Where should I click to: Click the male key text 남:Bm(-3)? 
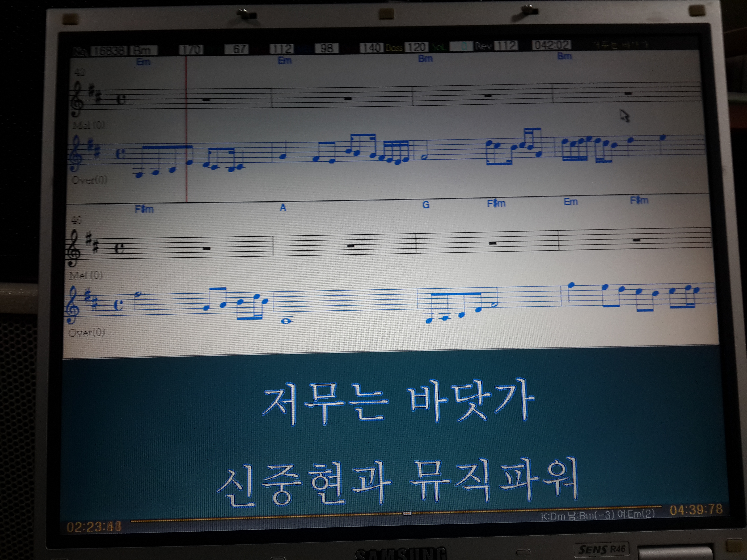coord(591,516)
